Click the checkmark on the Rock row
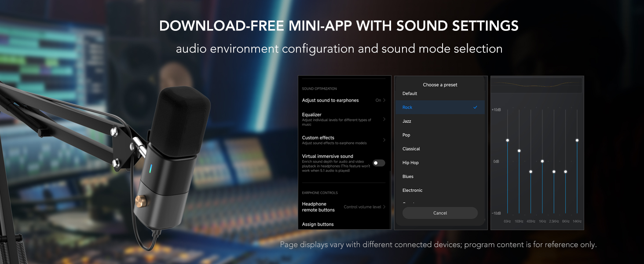This screenshot has height=264, width=644. click(475, 107)
